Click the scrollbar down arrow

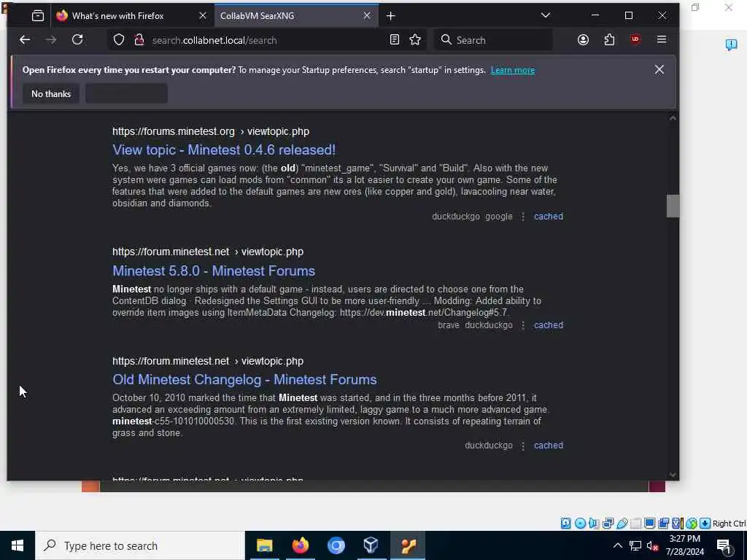point(673,474)
